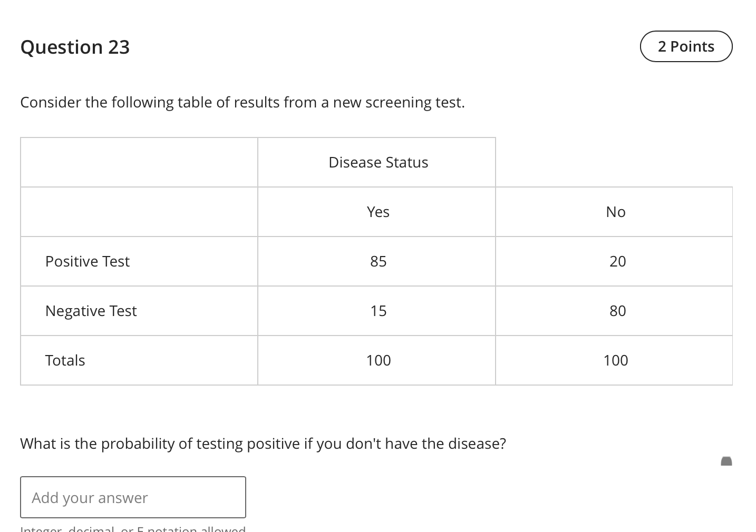
Task: Select the screening test description sentence
Action: point(243,102)
